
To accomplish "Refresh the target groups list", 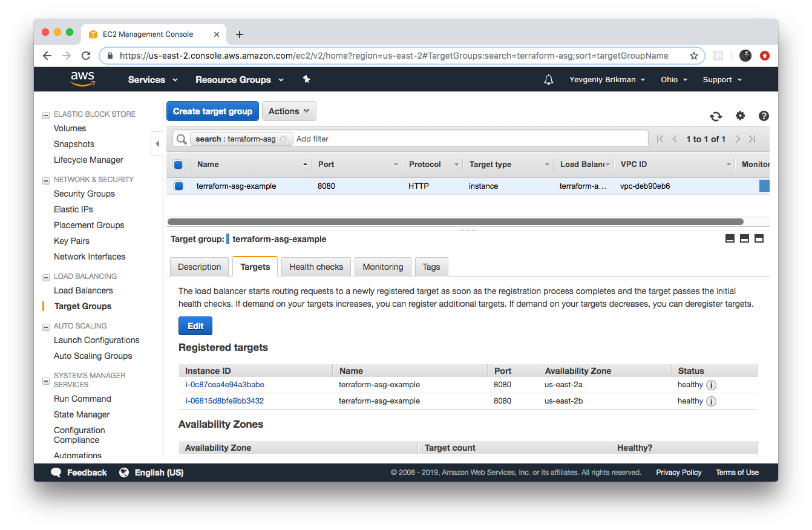I will [x=716, y=116].
